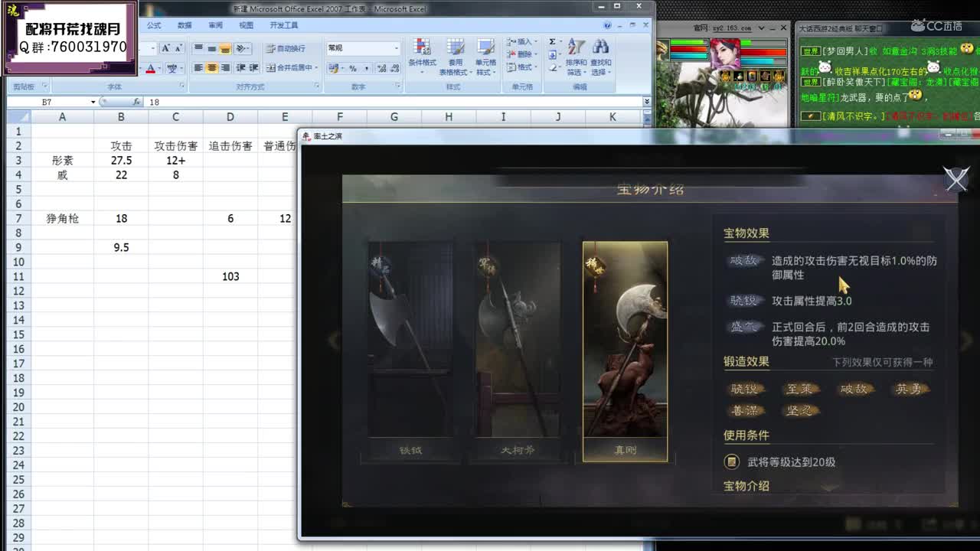This screenshot has height=551, width=980.
Task: Click the 坚忍 forging effect tag
Action: [x=799, y=410]
